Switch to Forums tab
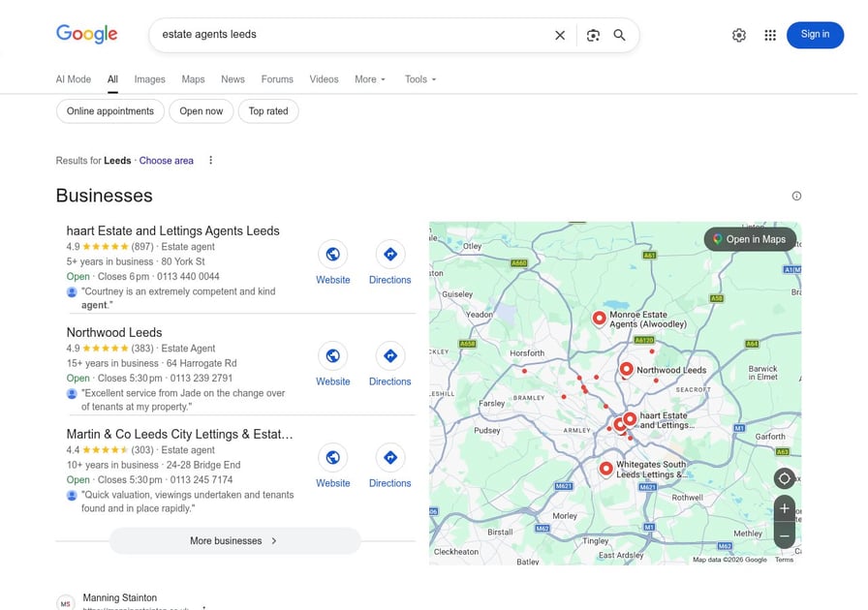 click(x=277, y=79)
